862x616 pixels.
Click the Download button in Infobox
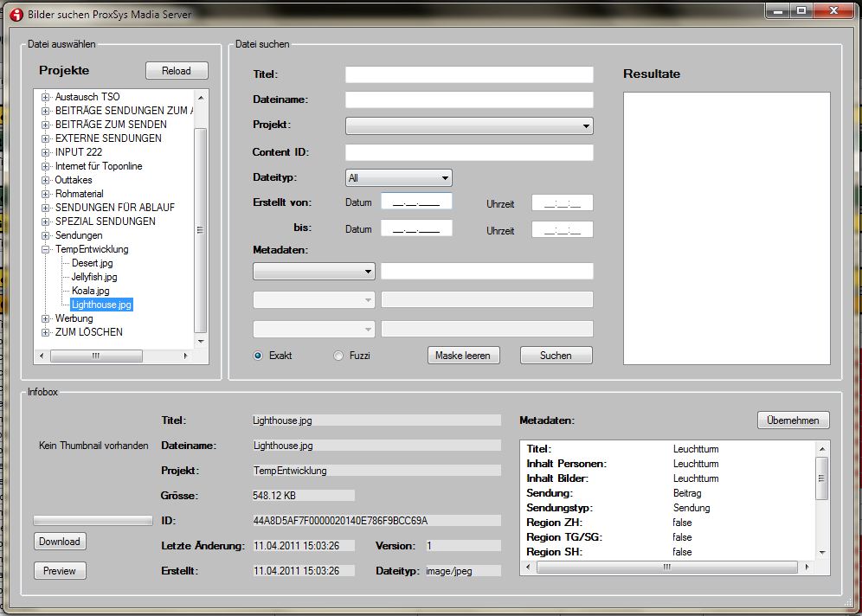click(60, 542)
